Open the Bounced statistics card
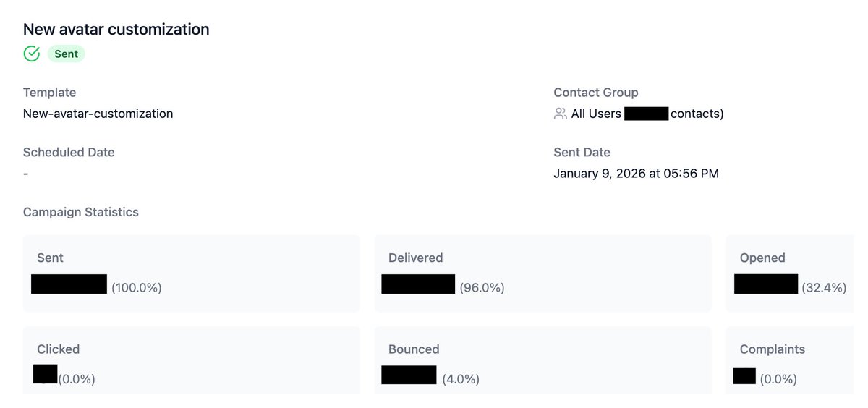Image resolution: width=868 pixels, height=408 pixels. point(542,360)
